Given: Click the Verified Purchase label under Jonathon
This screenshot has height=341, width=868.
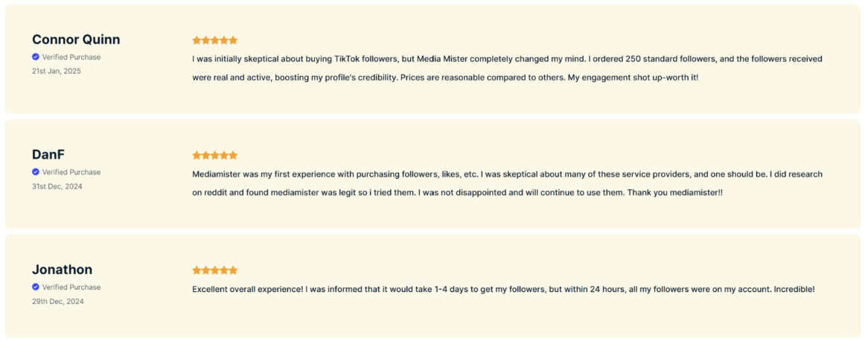Looking at the screenshot, I should click(71, 287).
